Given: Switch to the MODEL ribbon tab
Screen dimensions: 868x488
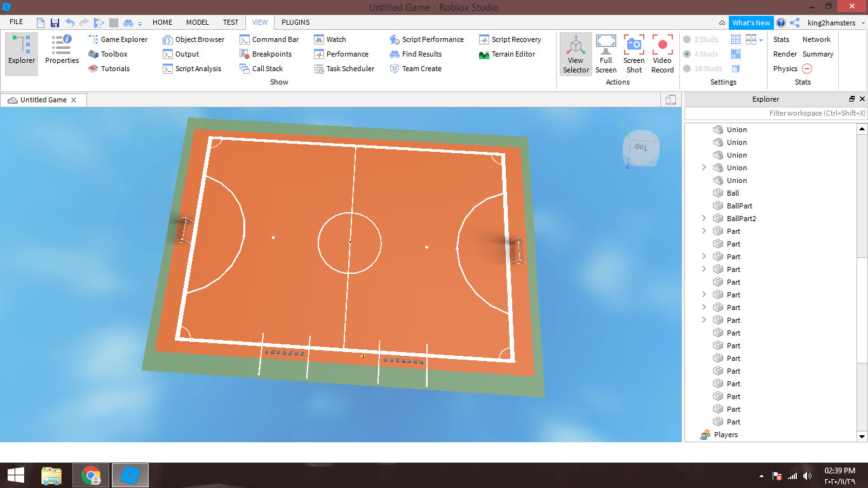Looking at the screenshot, I should point(197,22).
